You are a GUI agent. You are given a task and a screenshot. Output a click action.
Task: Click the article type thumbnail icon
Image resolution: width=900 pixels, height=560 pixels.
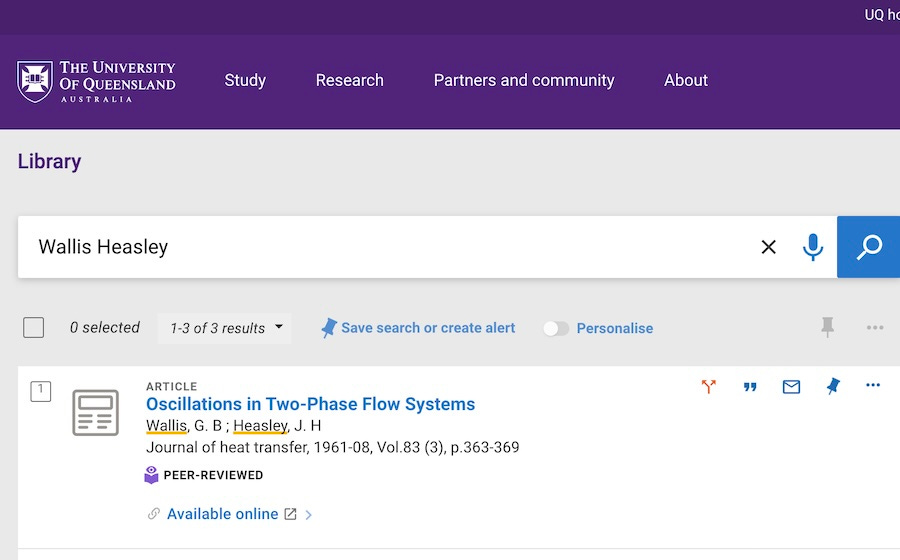click(x=95, y=412)
